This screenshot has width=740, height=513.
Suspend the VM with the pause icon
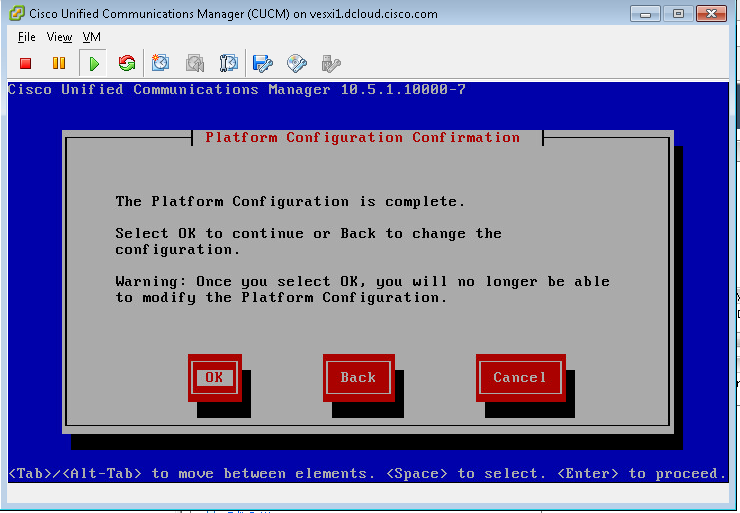[59, 63]
